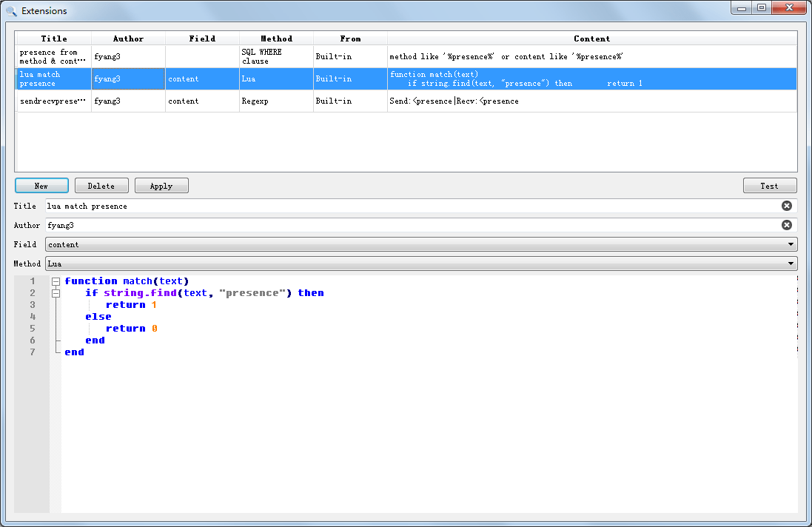Click line number 7 in the editor gutter

pos(32,352)
